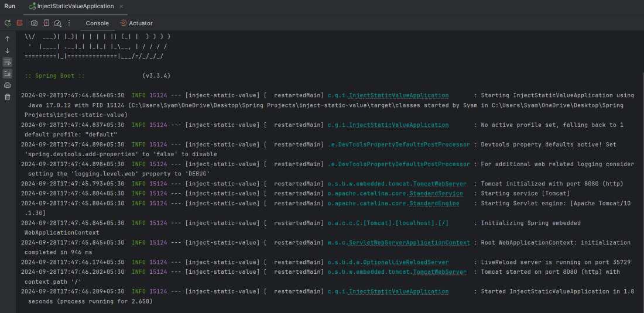The height and width of the screenshot is (313, 644).
Task: Click timestamp '2024-09-28T17:47:45.793+05:30'
Action: [x=73, y=184]
